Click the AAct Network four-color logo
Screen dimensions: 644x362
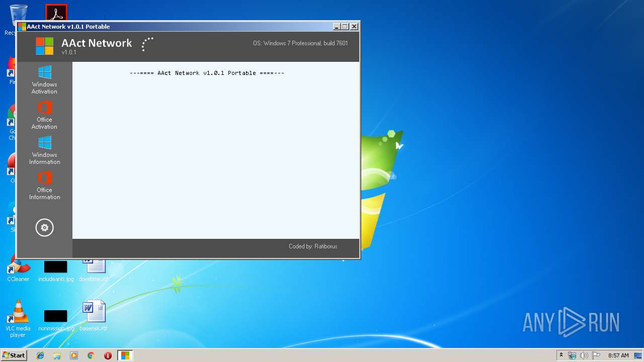point(45,46)
